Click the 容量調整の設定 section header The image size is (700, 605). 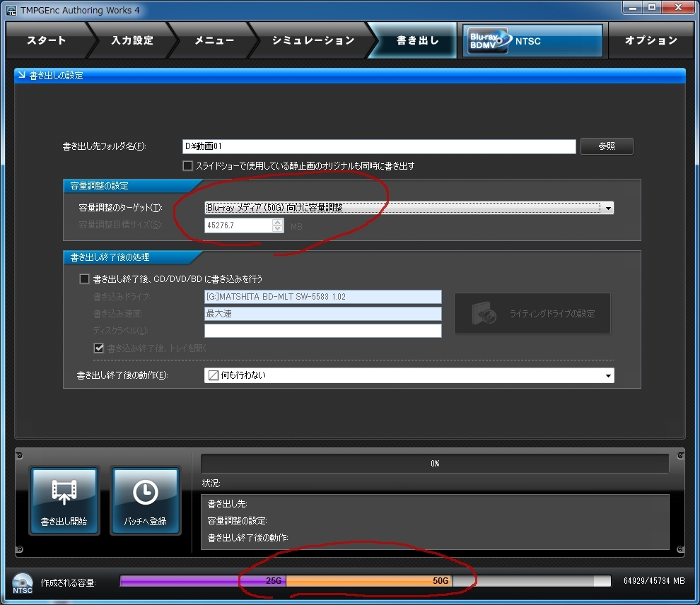[99, 186]
